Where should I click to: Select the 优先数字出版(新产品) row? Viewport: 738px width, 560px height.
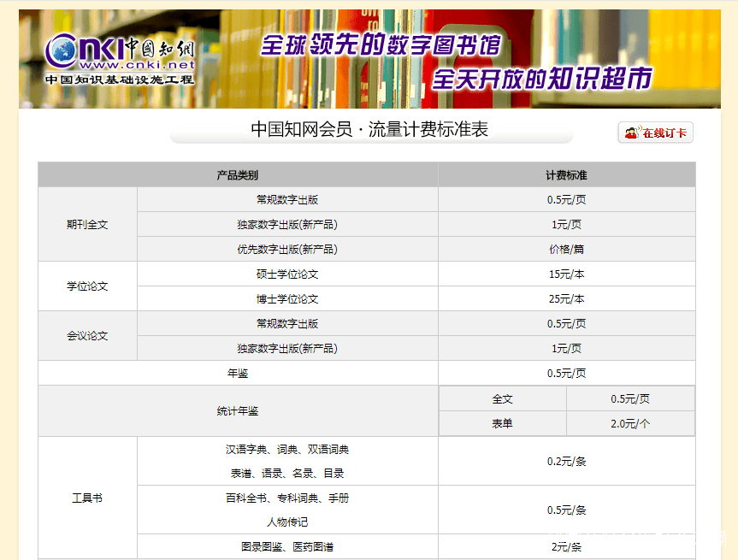click(287, 249)
